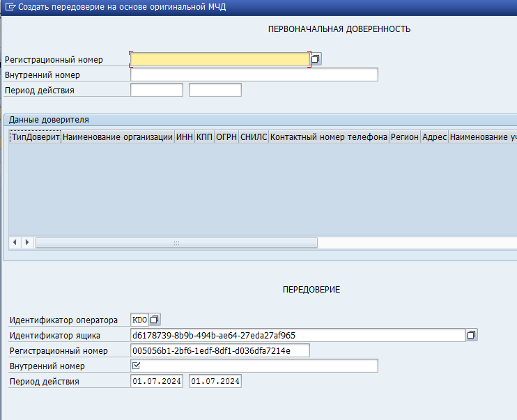This screenshot has width=517, height=420.
Task: Click the mailbox identifier field
Action: [x=298, y=335]
